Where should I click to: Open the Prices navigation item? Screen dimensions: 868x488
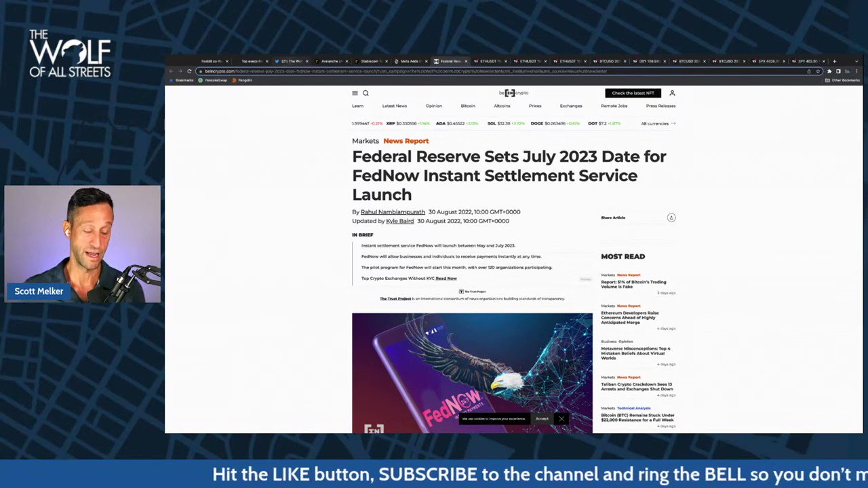click(535, 106)
